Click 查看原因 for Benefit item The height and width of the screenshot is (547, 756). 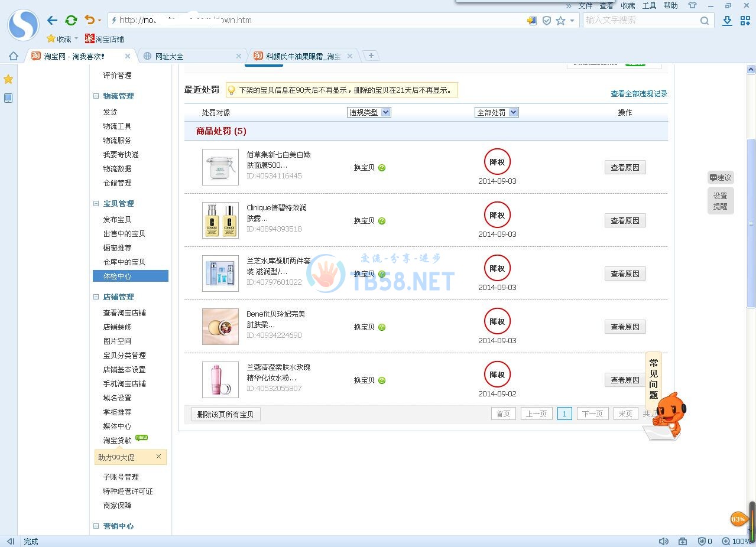tap(625, 327)
